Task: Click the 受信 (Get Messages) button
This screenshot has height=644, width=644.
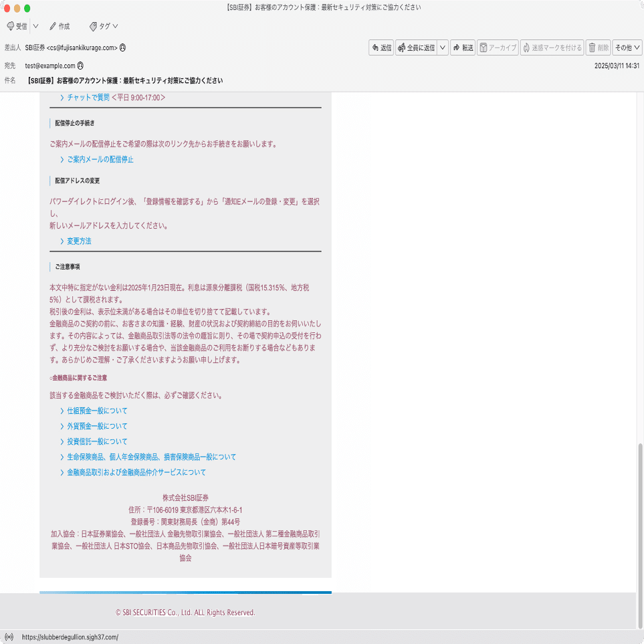Action: coord(17,26)
